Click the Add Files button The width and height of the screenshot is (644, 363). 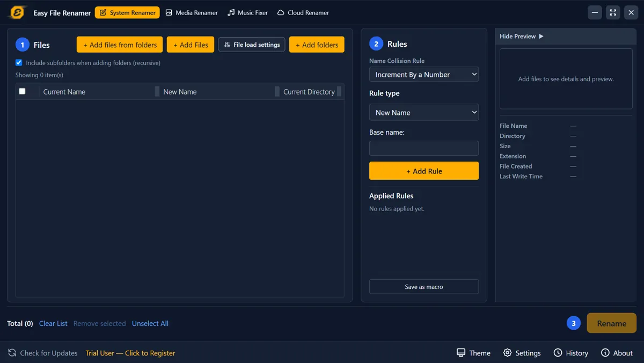pyautogui.click(x=191, y=45)
